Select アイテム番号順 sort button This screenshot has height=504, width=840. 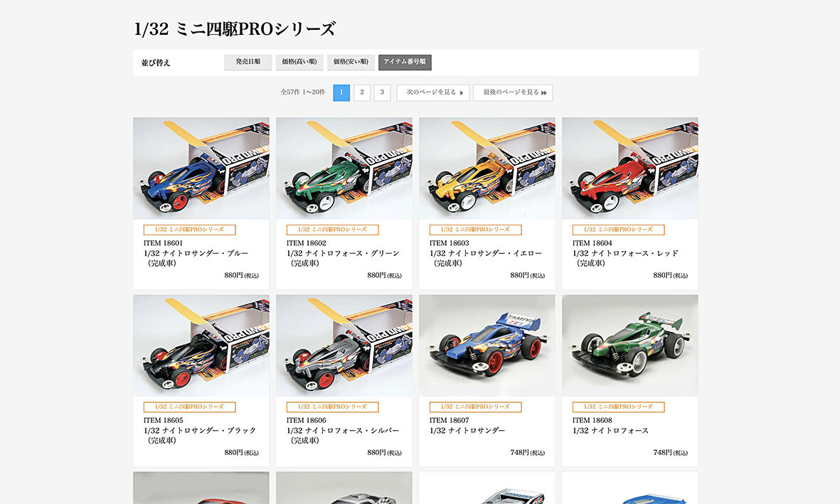click(405, 62)
